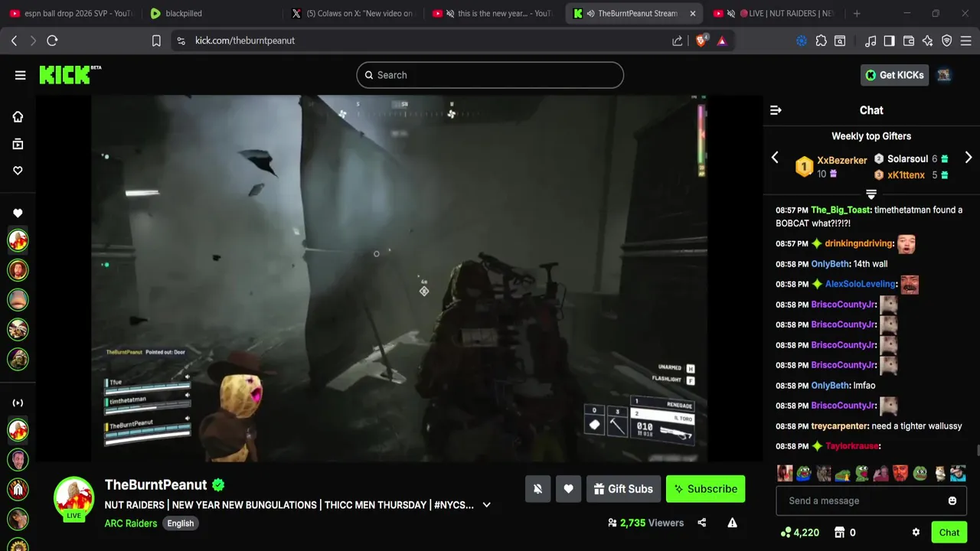Screen dimensions: 980x551
Task: Click Get KICKs button
Action: click(894, 75)
